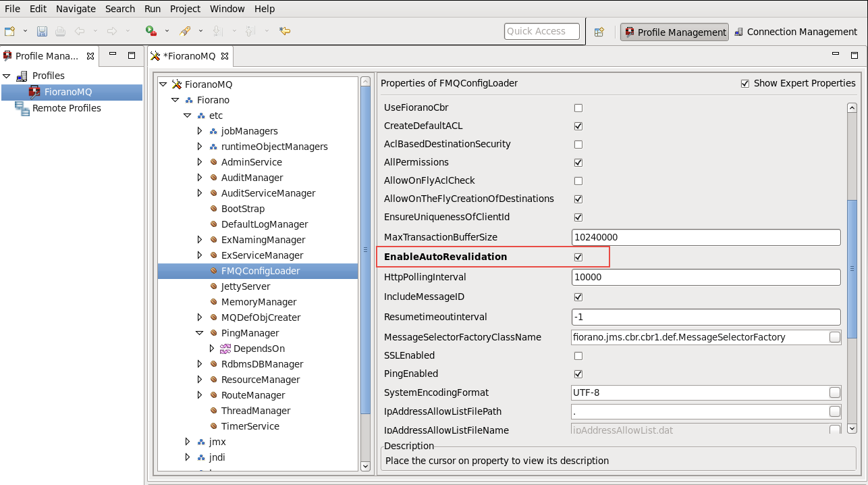Select Remote Profiles node
This screenshot has height=485, width=868.
tap(67, 108)
